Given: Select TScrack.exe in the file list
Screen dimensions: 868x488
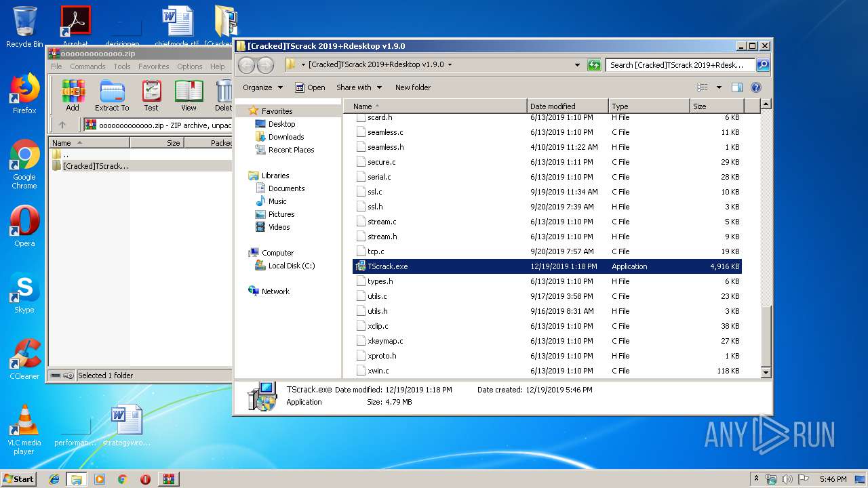Looking at the screenshot, I should [547, 266].
